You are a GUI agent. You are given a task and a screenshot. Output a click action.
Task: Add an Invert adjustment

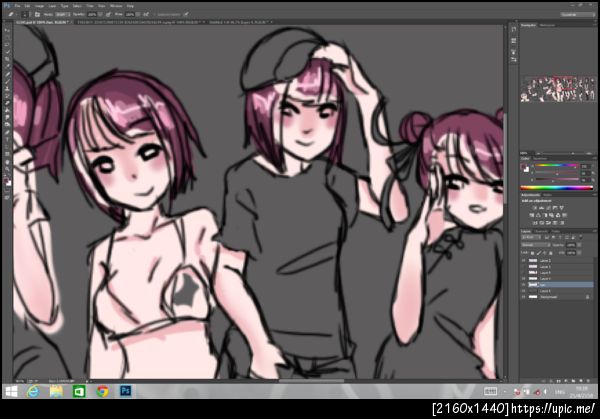[535, 223]
